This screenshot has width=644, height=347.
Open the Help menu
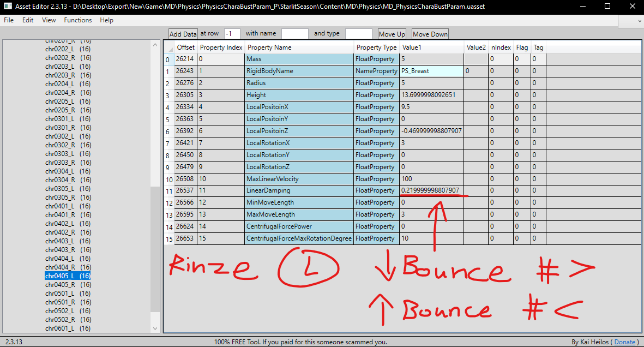click(x=106, y=20)
